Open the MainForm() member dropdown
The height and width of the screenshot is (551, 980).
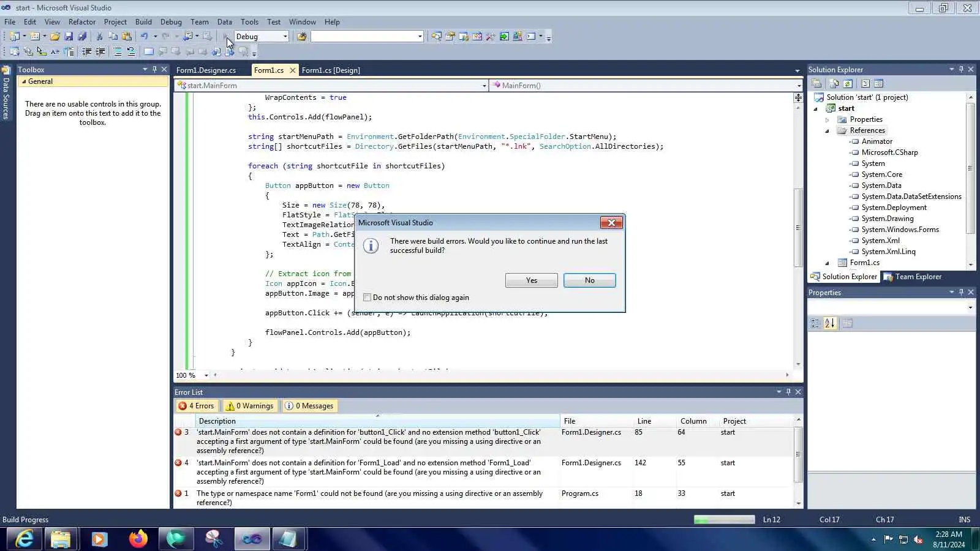pyautogui.click(x=799, y=86)
